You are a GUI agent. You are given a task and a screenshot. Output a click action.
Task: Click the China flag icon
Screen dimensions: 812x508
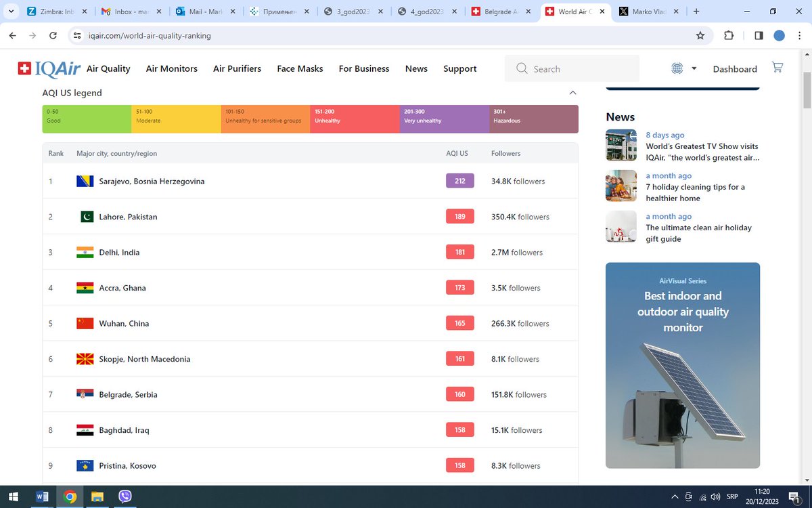pyautogui.click(x=85, y=323)
